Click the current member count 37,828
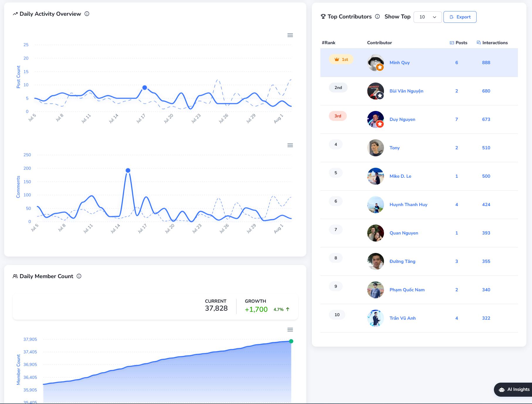Screen dimensions: 532x404 click(x=216, y=308)
